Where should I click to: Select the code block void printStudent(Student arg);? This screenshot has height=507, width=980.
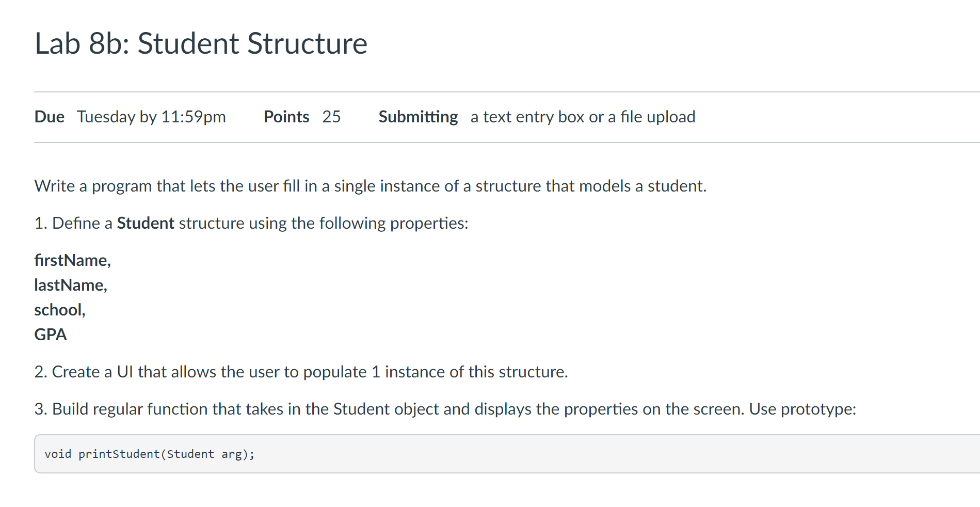[x=149, y=453]
